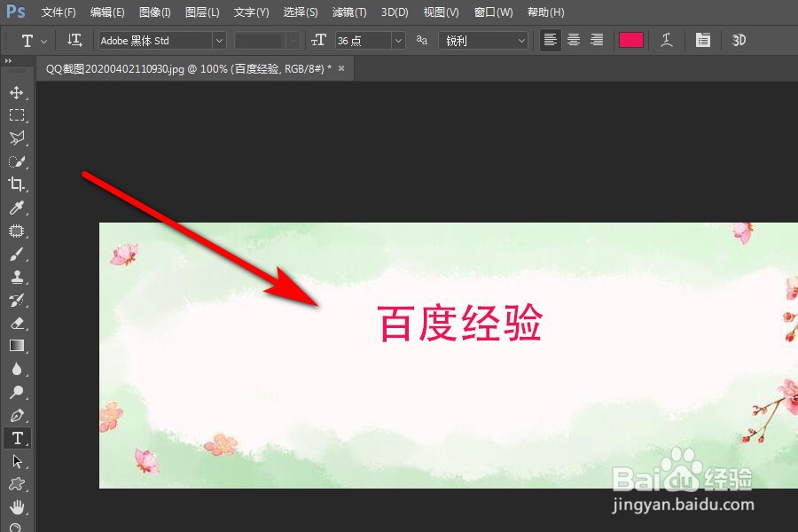
Task: Select the Crop tool
Action: pos(17,184)
